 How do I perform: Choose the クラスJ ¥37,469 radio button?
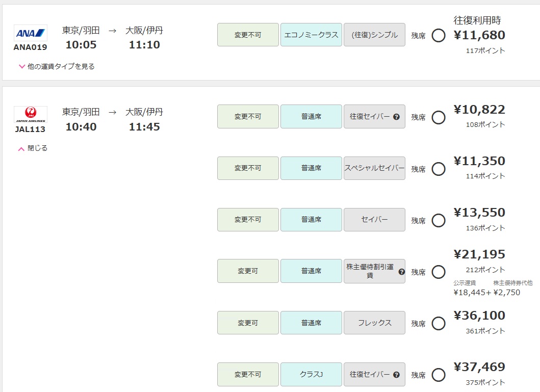coord(439,375)
